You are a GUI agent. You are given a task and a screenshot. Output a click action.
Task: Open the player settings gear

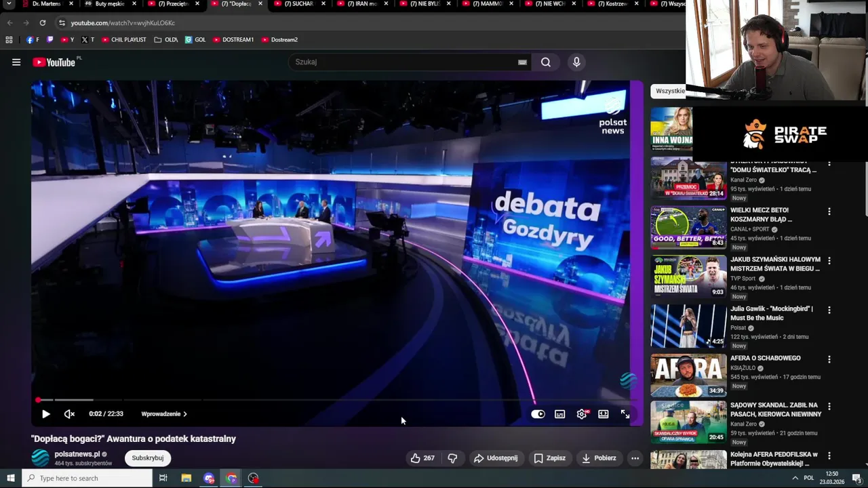pyautogui.click(x=582, y=414)
